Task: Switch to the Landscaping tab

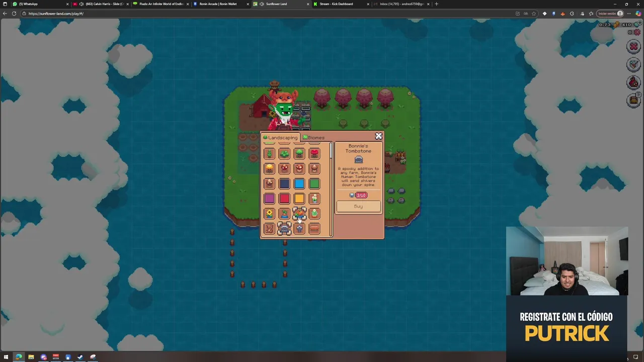Action: click(280, 137)
